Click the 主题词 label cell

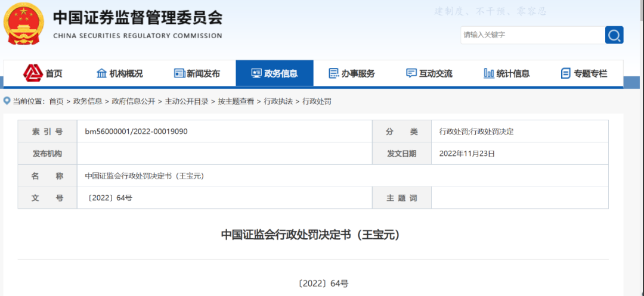click(402, 198)
